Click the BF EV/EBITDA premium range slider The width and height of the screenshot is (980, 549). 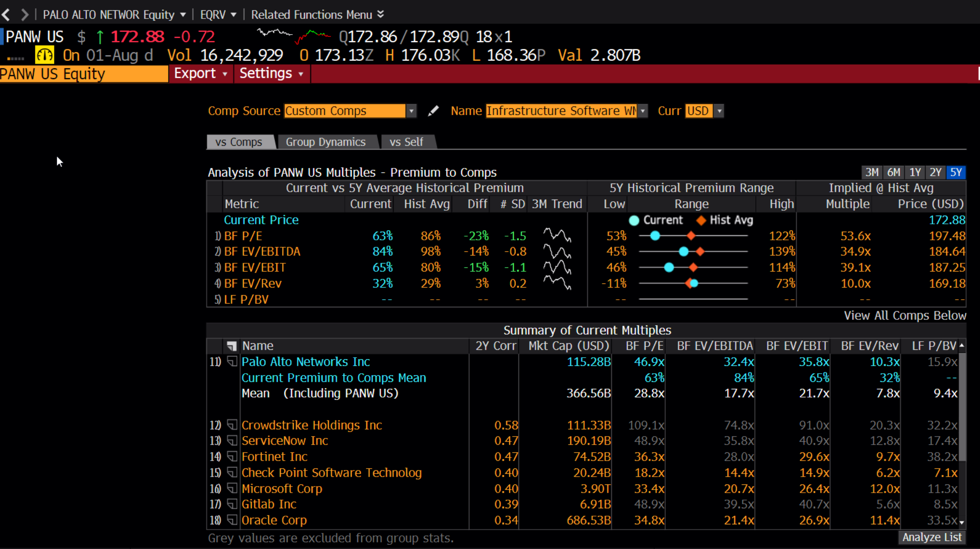693,251
